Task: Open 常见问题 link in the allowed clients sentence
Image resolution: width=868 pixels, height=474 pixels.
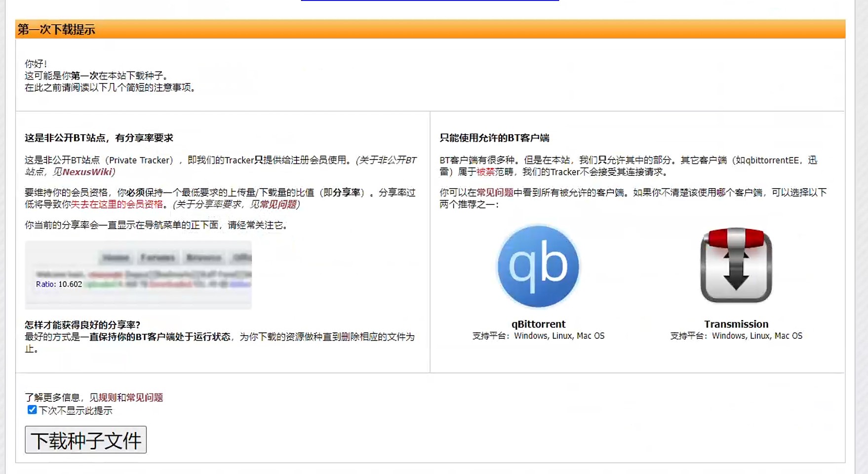Action: coord(495,193)
